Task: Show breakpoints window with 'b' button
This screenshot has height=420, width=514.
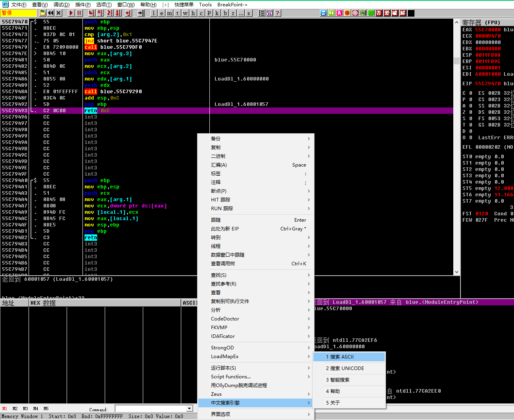Action: (x=225, y=13)
